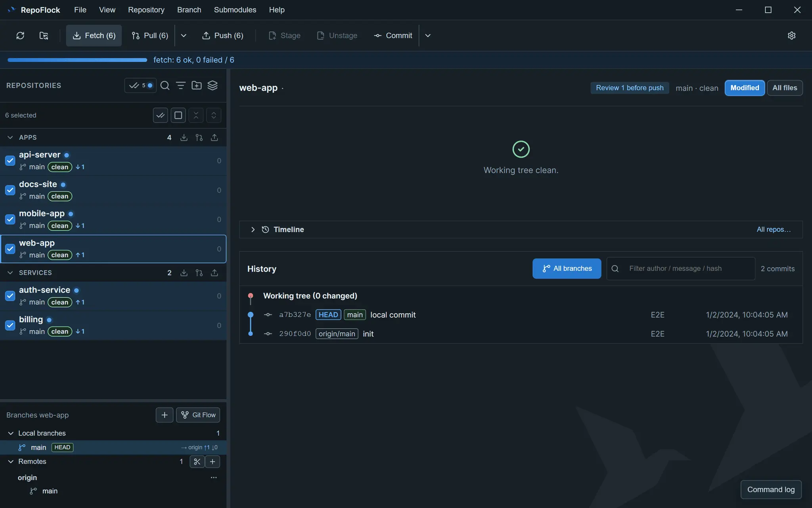812x508 pixels.
Task: Open the Submodules menu
Action: click(x=235, y=10)
